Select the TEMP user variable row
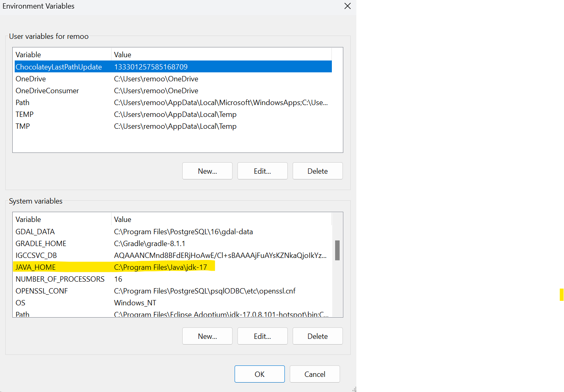The image size is (564, 392). pyautogui.click(x=173, y=114)
